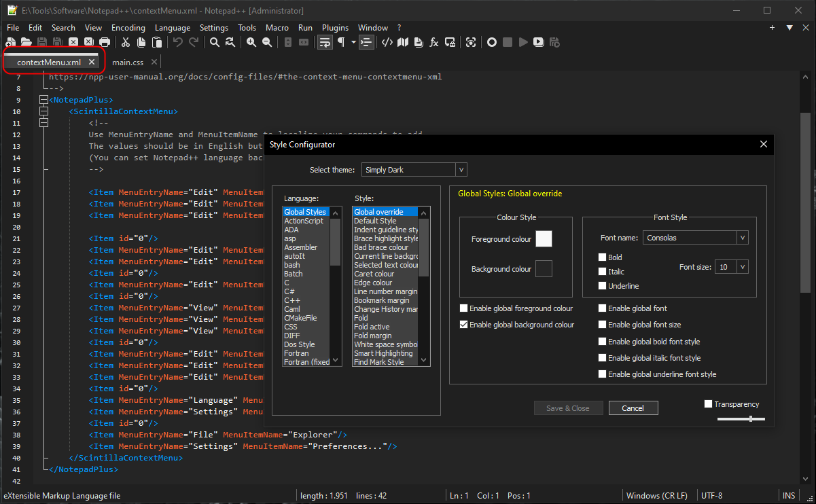This screenshot has height=504, width=816.
Task: Check Enable global font
Action: pos(603,308)
